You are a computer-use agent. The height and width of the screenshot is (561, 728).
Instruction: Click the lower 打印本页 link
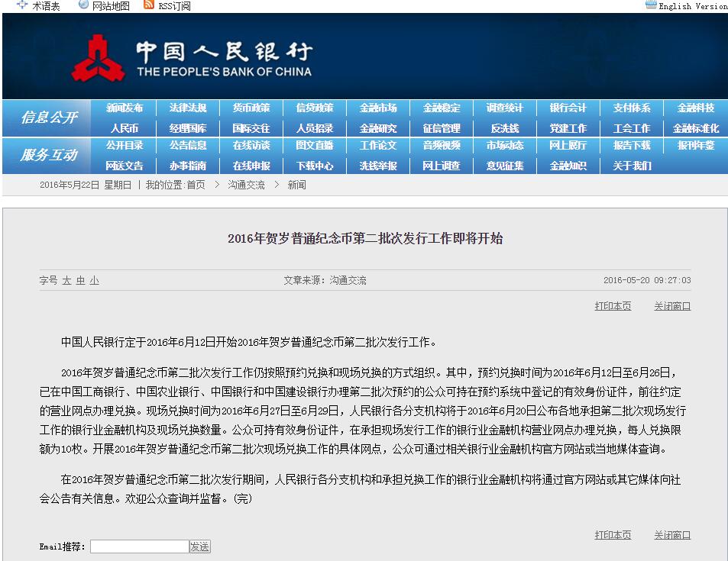click(x=613, y=535)
